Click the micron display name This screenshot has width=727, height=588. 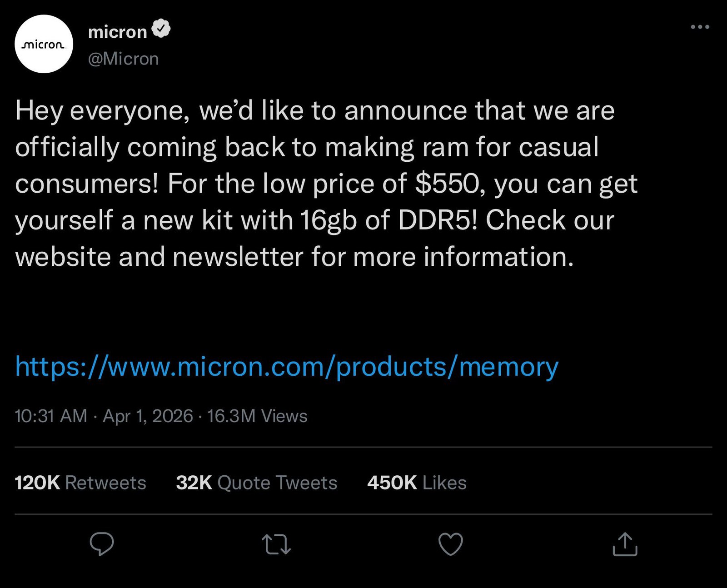coord(118,32)
